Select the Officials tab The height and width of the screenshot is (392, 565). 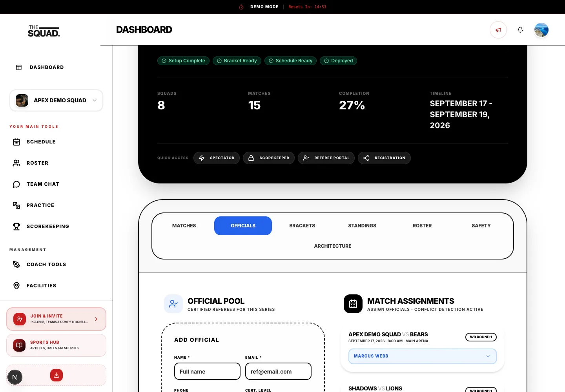(x=243, y=226)
